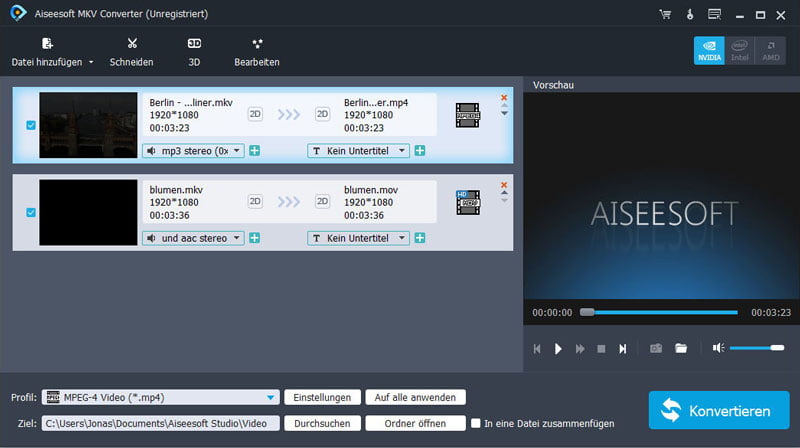Open the Schneiden clip tool

pos(132,53)
